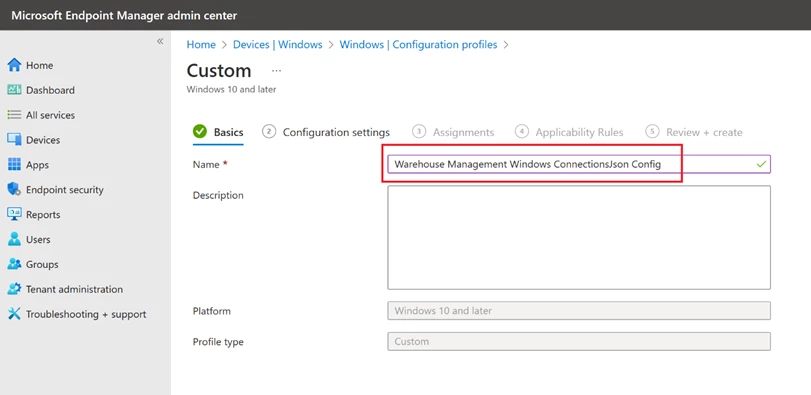Click the green Basics completed checkmark icon
Viewport: 811px width, 395px height.
click(200, 132)
